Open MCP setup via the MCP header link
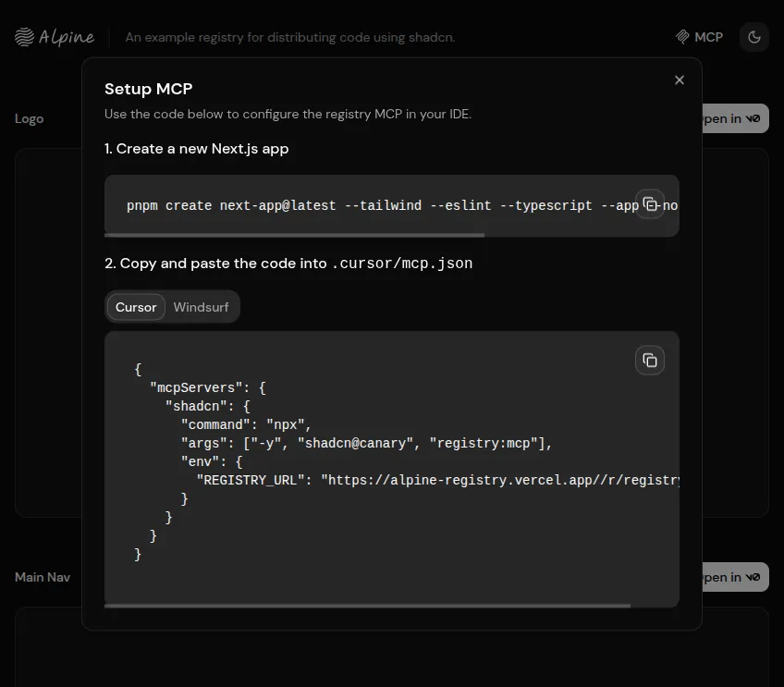The height and width of the screenshot is (687, 784). click(x=699, y=37)
